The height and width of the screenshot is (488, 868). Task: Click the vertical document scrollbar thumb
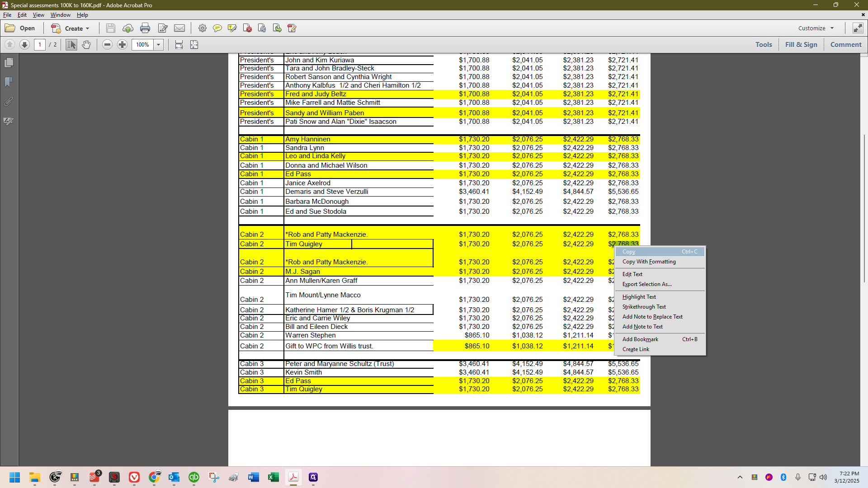tap(864, 209)
